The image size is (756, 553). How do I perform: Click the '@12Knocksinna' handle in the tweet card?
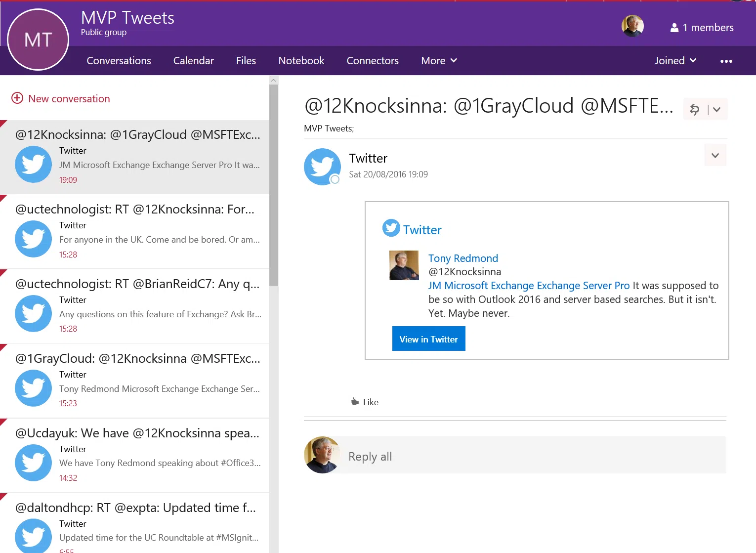click(x=465, y=272)
